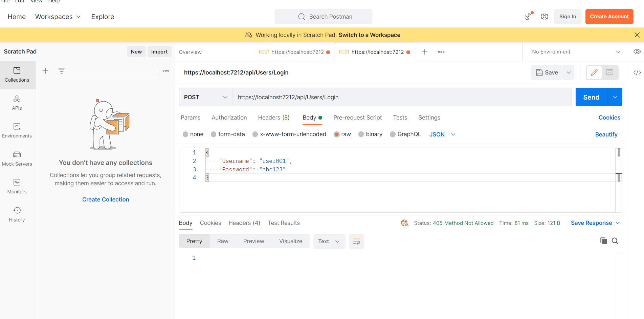644x319 pixels.
Task: Select the APIs sidebar icon
Action: (17, 102)
